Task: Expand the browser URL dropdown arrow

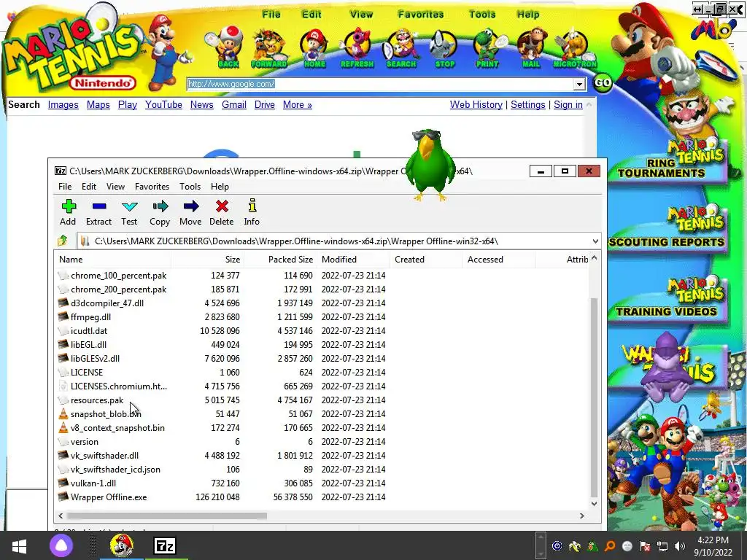Action: (x=578, y=85)
